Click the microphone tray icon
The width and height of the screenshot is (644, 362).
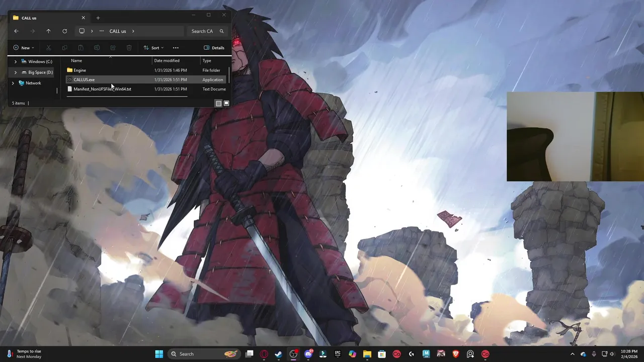[594, 354]
